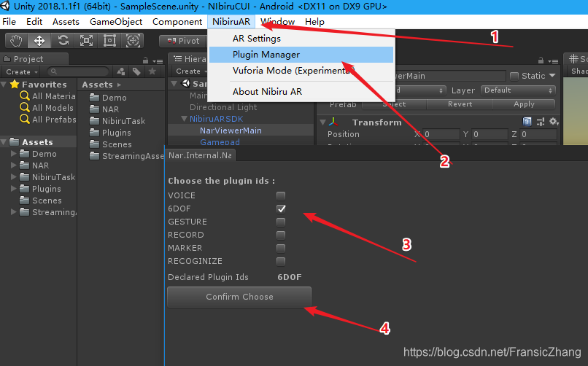Choose About Nibiru AR menu entry
The width and height of the screenshot is (588, 366).
[301, 91]
